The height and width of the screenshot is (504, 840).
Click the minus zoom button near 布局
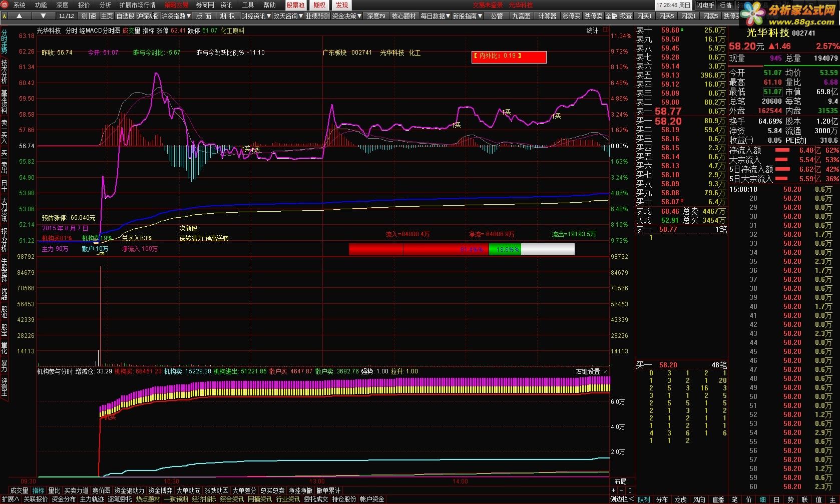pos(622,490)
